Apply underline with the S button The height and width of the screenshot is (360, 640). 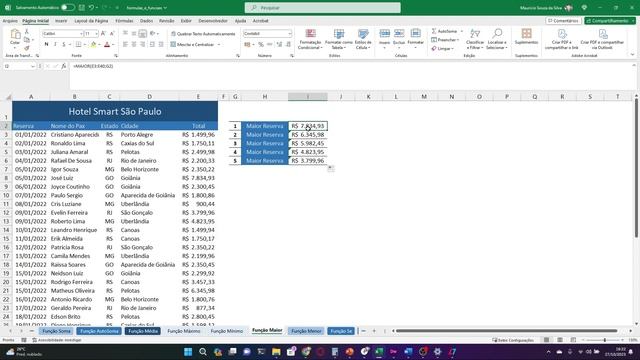(x=64, y=44)
